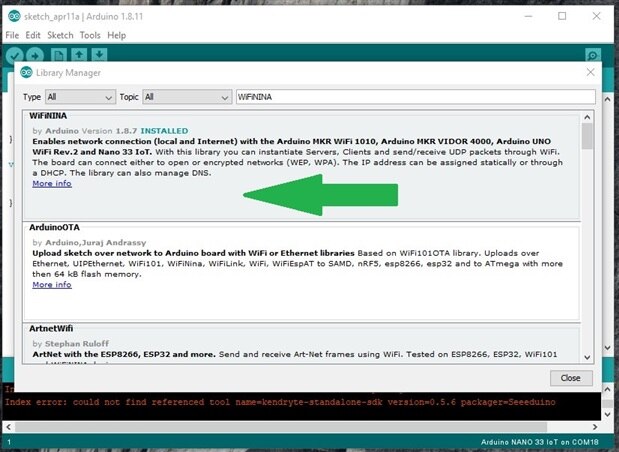Open More info link for ArduinoOTA
The image size is (619, 452).
click(52, 285)
